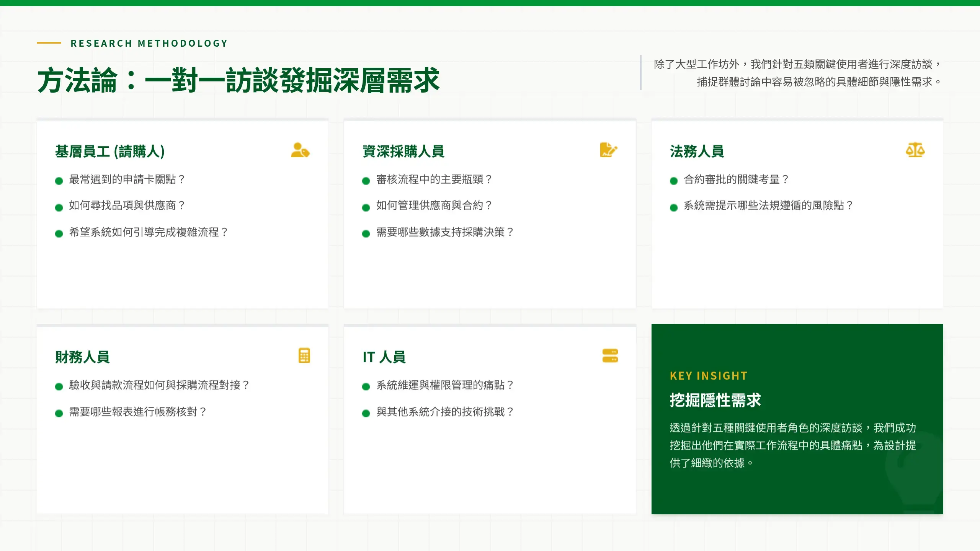Select the 挖掘隱性需求 heading
980x551 pixels.
point(715,400)
